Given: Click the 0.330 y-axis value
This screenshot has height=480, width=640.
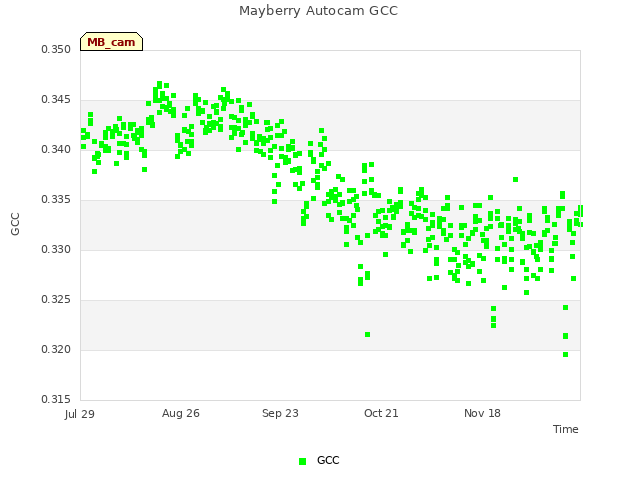Looking at the screenshot, I should pyautogui.click(x=56, y=249).
